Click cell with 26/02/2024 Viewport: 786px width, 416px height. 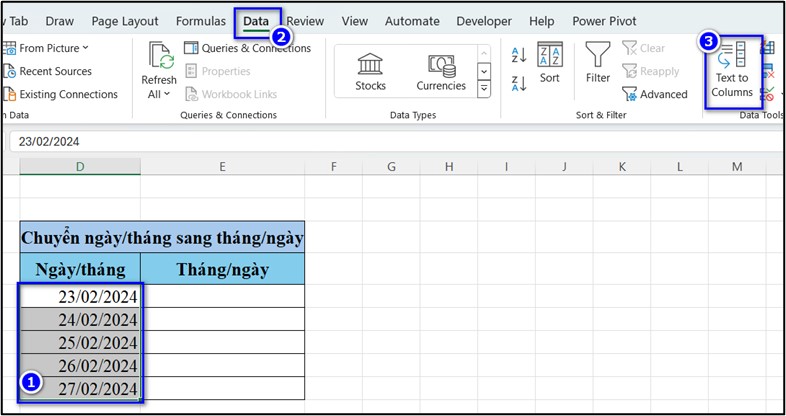point(80,365)
